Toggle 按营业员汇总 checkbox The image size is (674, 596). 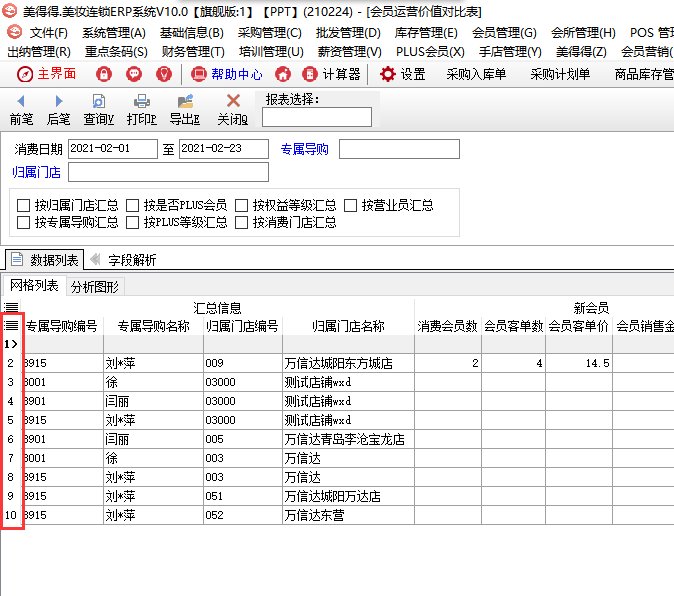click(x=350, y=205)
